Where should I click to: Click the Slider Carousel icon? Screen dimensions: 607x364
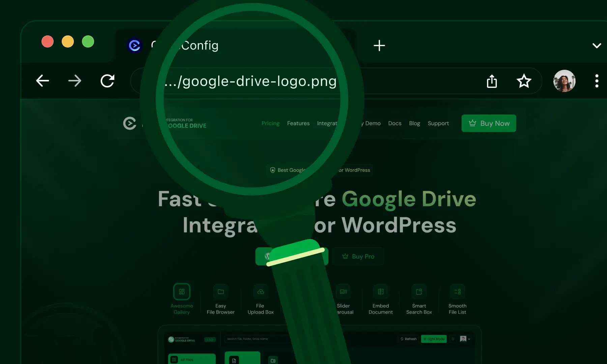pos(344,292)
